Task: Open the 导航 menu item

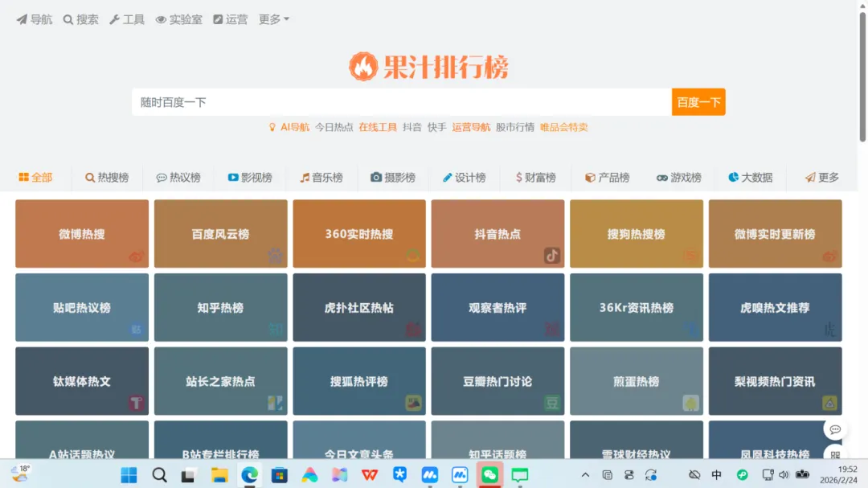Action: tap(35, 19)
